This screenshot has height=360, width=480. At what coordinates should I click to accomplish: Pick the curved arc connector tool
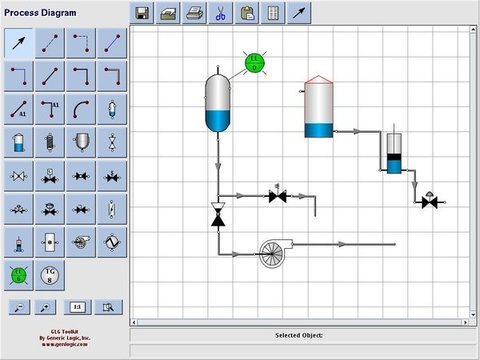click(x=81, y=109)
